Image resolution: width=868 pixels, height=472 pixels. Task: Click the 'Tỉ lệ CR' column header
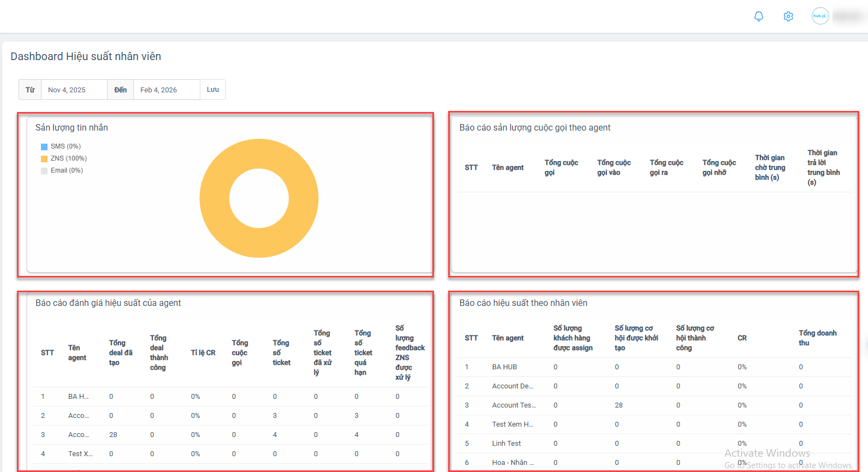click(203, 353)
